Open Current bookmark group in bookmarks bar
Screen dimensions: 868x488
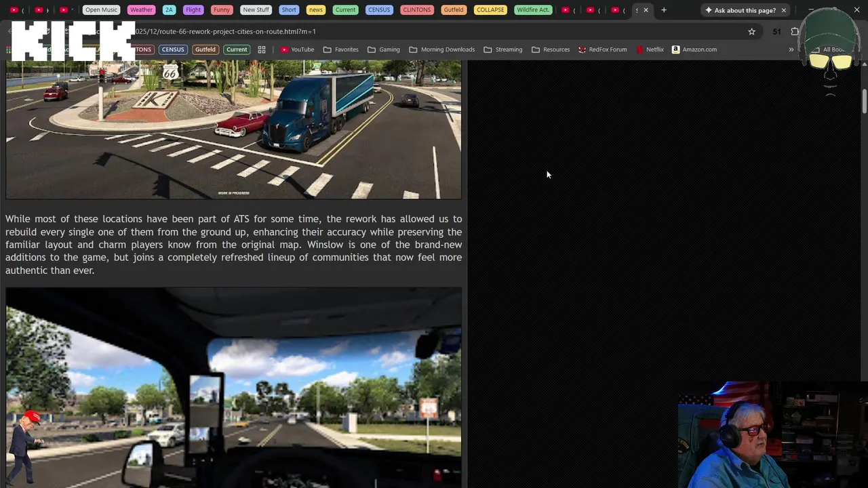[x=237, y=49]
